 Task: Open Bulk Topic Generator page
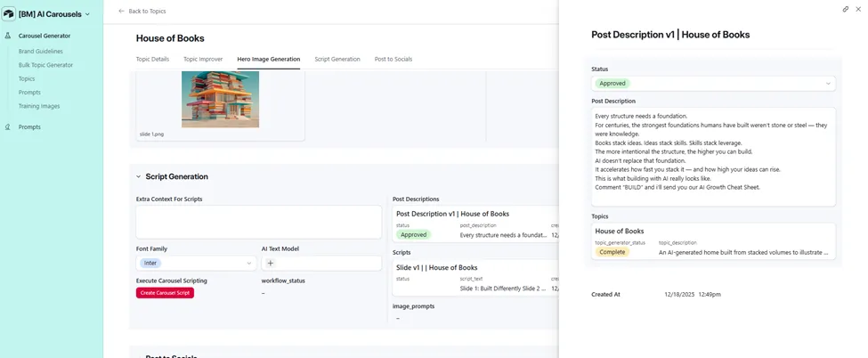(x=45, y=65)
